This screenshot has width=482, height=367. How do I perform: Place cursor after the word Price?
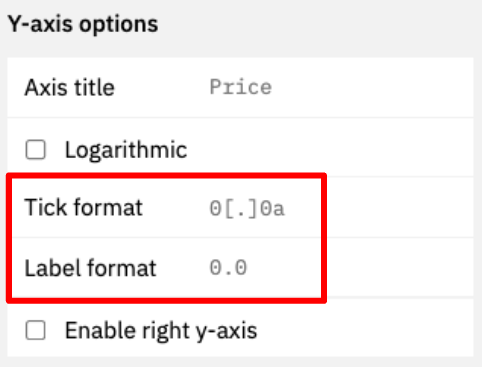coord(272,87)
